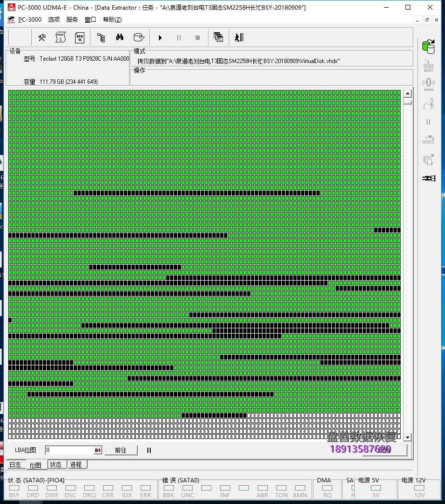
Task: Click the running man exit icon
Action: (239, 38)
